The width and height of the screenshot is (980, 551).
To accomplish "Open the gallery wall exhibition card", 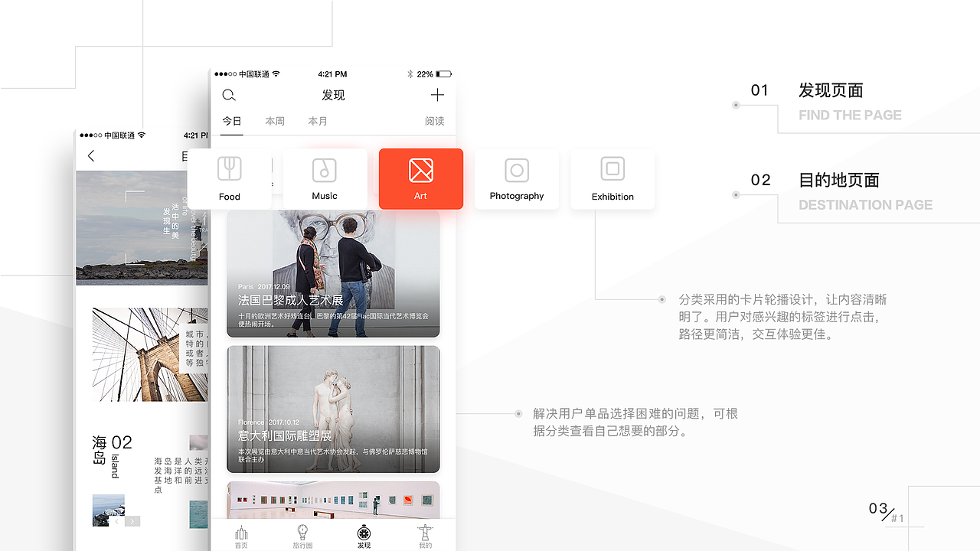I will (333, 500).
